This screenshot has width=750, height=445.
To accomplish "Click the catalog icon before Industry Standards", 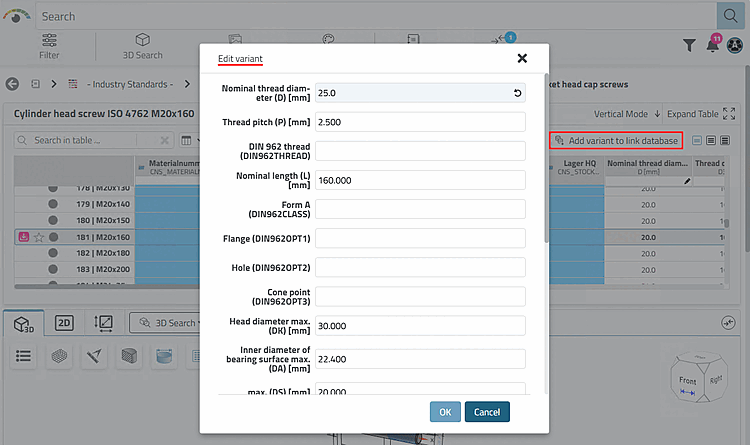I will click(x=73, y=84).
